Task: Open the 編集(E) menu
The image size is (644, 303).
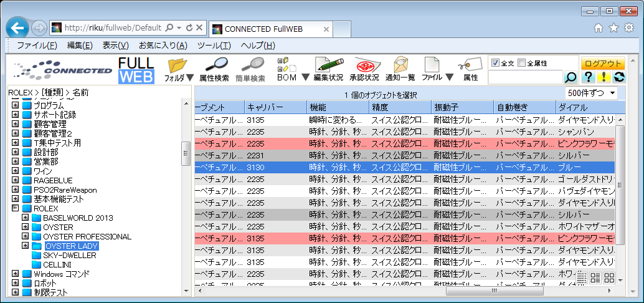Action: coord(80,46)
